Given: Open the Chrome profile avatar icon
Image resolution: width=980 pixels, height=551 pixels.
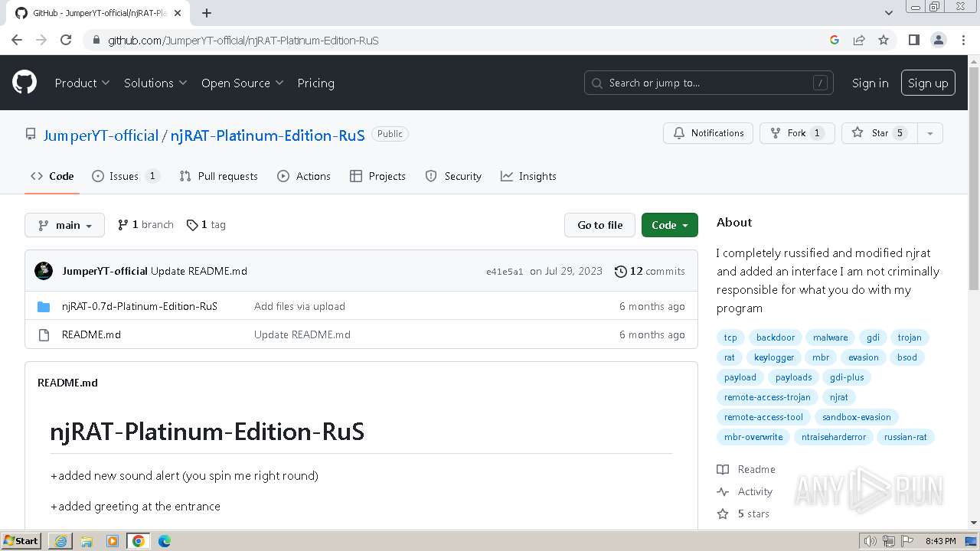Looking at the screenshot, I should [938, 40].
